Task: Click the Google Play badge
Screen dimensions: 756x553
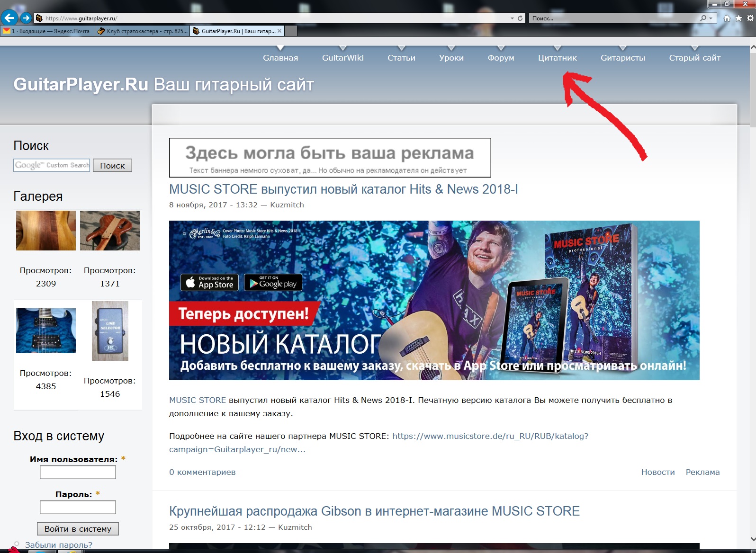Action: (273, 282)
